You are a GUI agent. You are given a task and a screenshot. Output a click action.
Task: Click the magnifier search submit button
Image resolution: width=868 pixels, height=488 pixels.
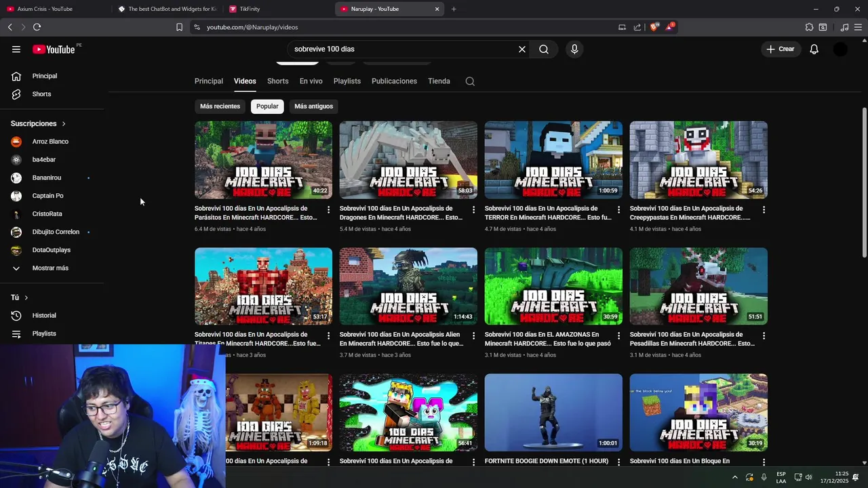[x=544, y=49]
